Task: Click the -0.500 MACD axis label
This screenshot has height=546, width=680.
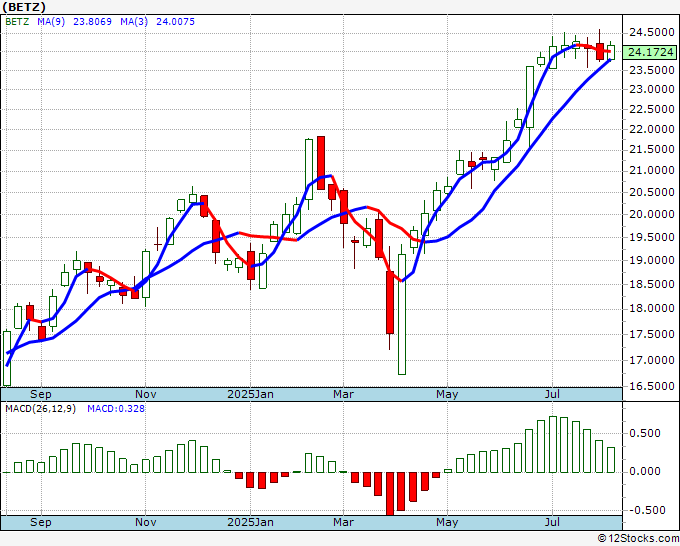Action: [x=645, y=510]
